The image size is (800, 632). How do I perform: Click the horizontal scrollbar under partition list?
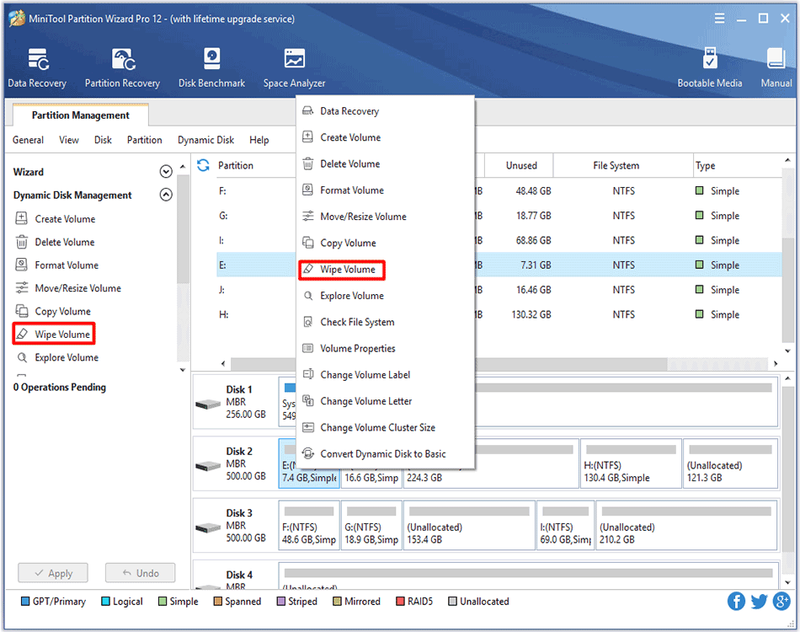449,364
